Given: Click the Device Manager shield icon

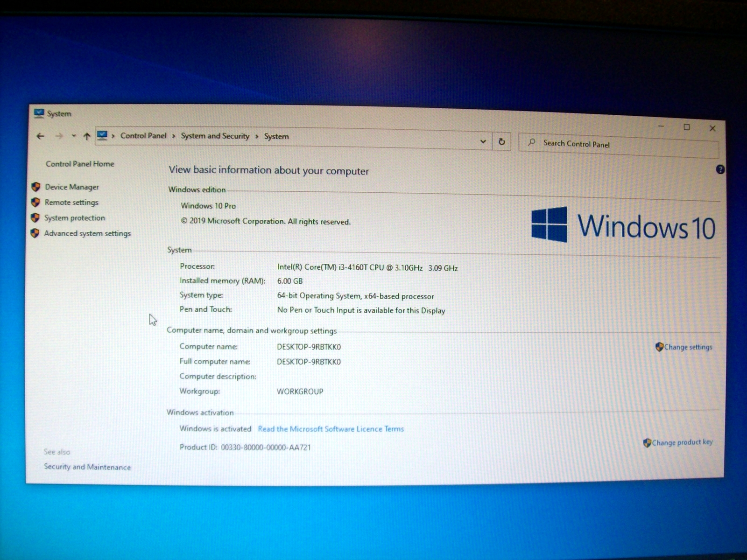Looking at the screenshot, I should 36,187.
